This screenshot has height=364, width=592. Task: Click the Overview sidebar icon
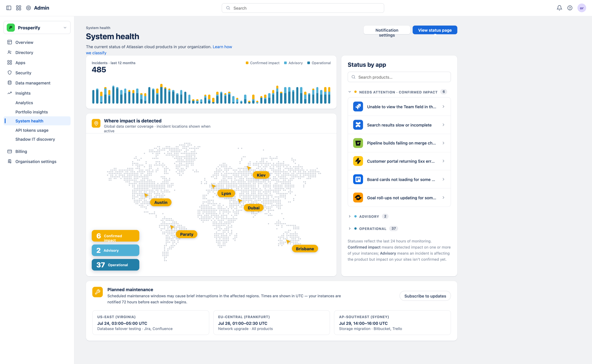(10, 42)
